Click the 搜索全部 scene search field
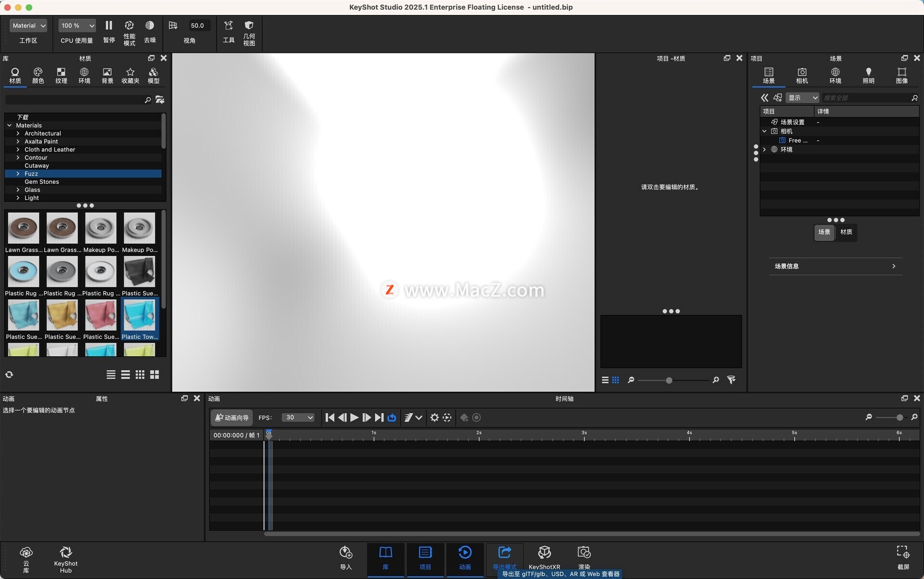Viewport: 924px width, 579px height. coord(866,98)
